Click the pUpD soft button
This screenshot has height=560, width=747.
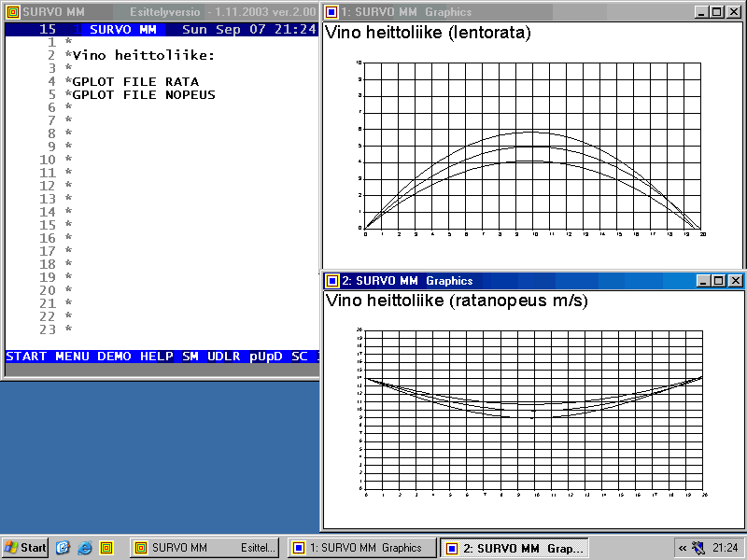266,357
